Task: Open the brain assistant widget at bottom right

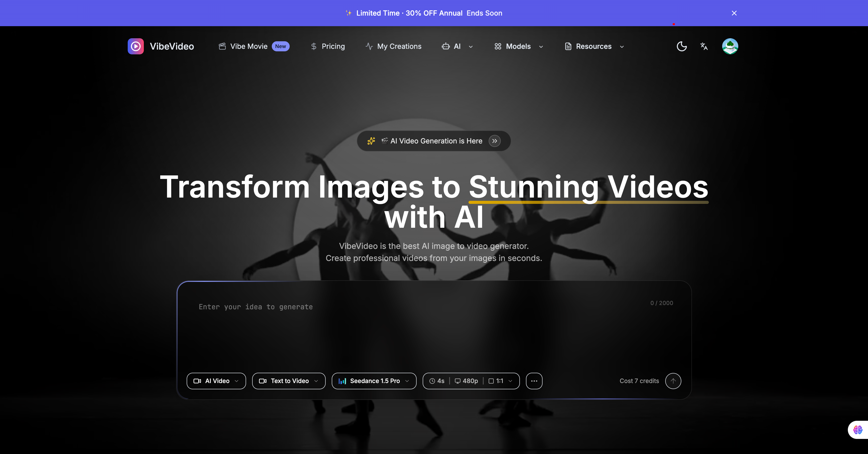Action: click(858, 430)
